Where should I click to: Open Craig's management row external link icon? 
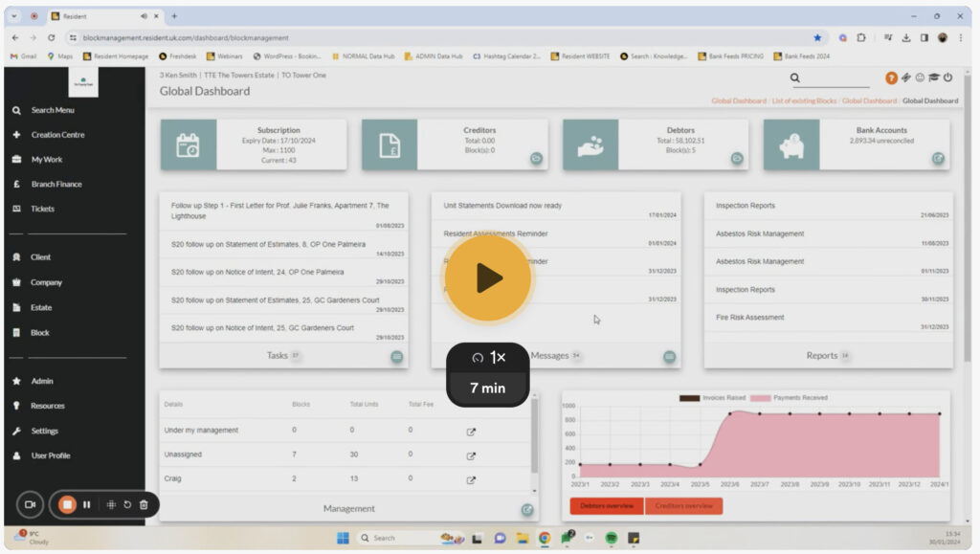[x=471, y=479]
